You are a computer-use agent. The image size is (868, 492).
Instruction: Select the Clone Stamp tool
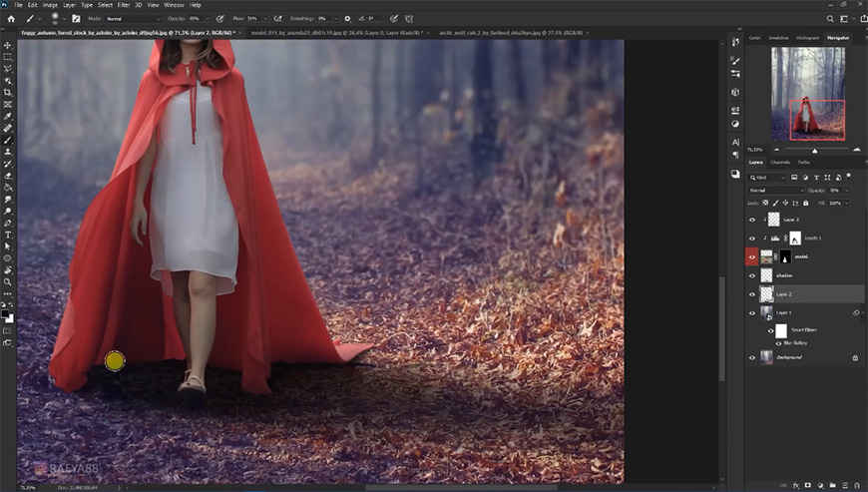tap(8, 152)
